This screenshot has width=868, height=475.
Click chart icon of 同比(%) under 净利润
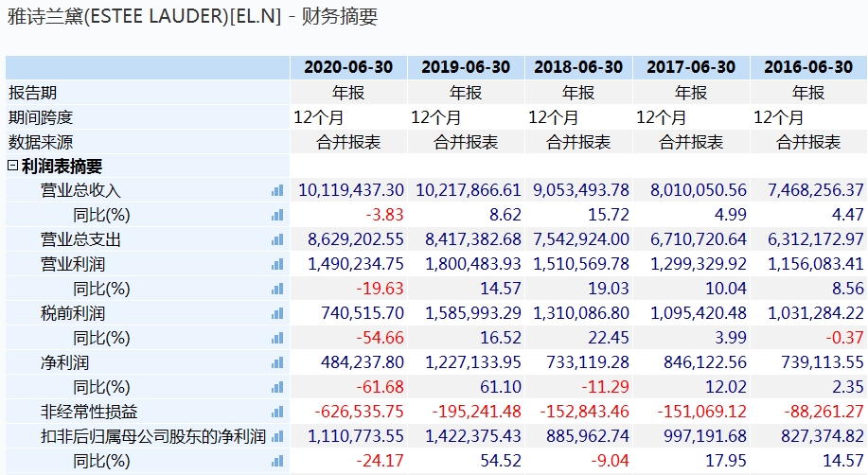(x=277, y=387)
